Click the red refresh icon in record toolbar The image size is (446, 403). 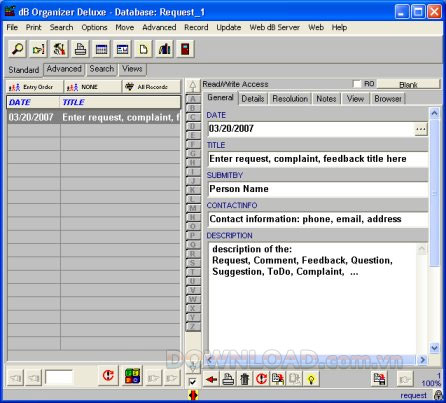tap(261, 379)
